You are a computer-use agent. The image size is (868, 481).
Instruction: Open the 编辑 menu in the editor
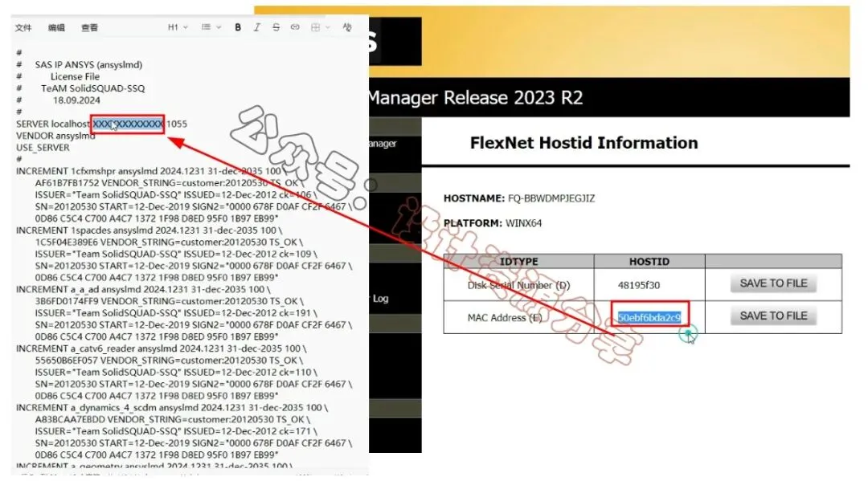(56, 27)
